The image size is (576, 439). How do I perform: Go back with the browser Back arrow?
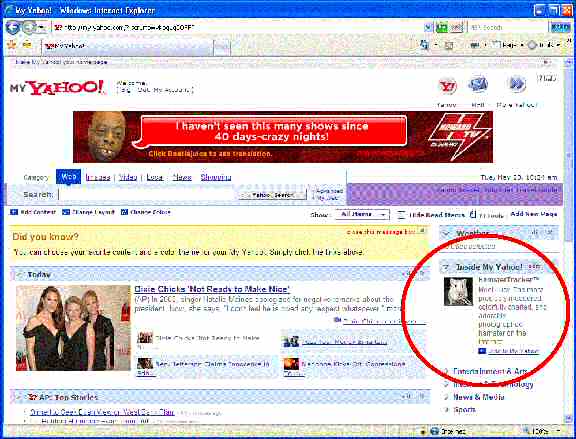12,28
